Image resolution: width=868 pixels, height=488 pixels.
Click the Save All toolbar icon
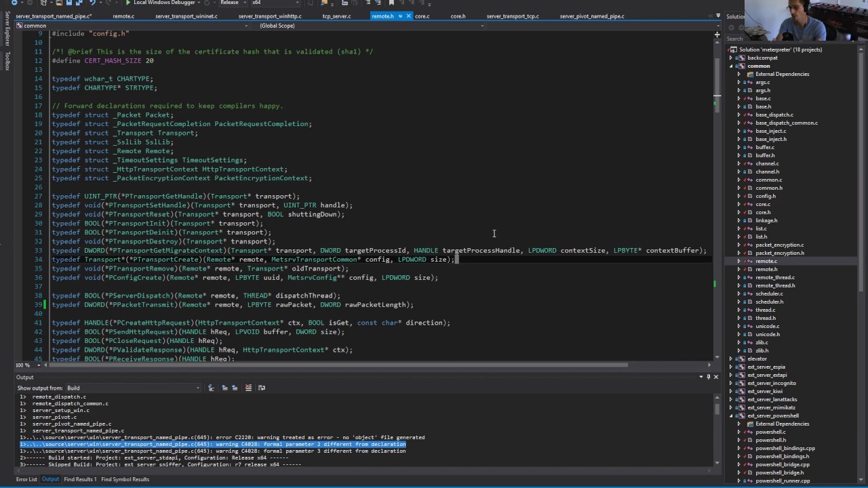click(x=78, y=3)
